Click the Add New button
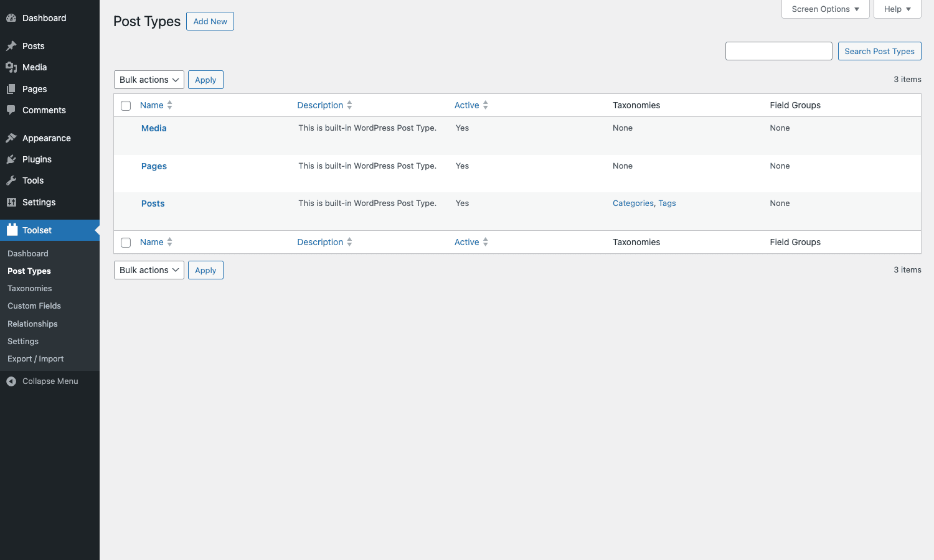The height and width of the screenshot is (560, 934). pyautogui.click(x=210, y=21)
